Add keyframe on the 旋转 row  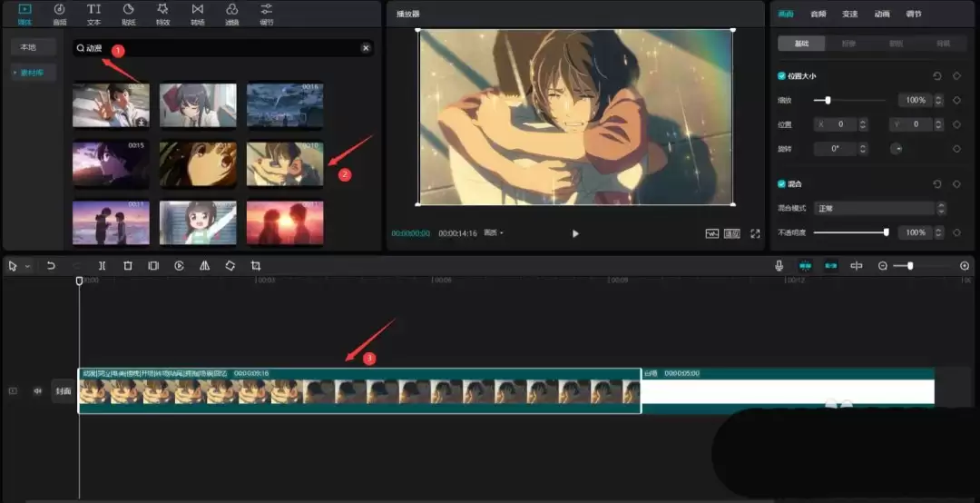(956, 149)
